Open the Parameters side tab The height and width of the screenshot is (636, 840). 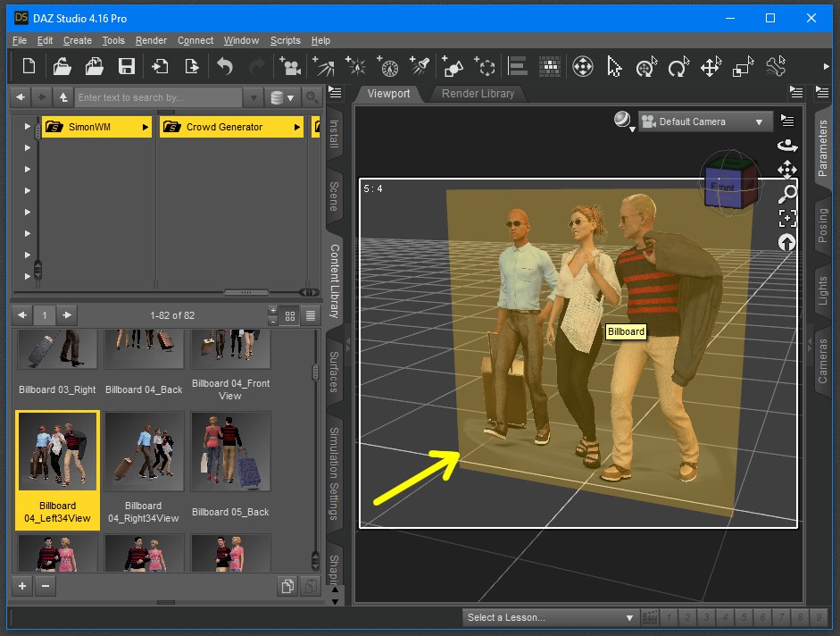[x=823, y=148]
